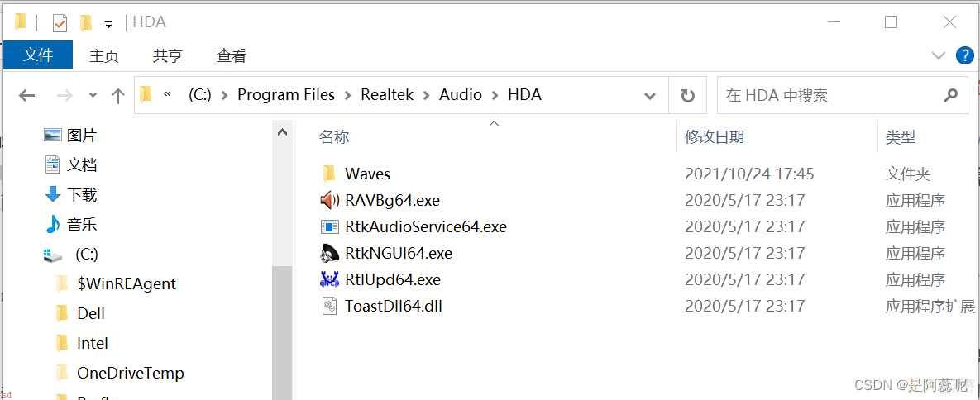Viewport: 980px width, 400px height.
Task: Select the RtkNGUI64.exe speaker icon
Action: pos(329,253)
